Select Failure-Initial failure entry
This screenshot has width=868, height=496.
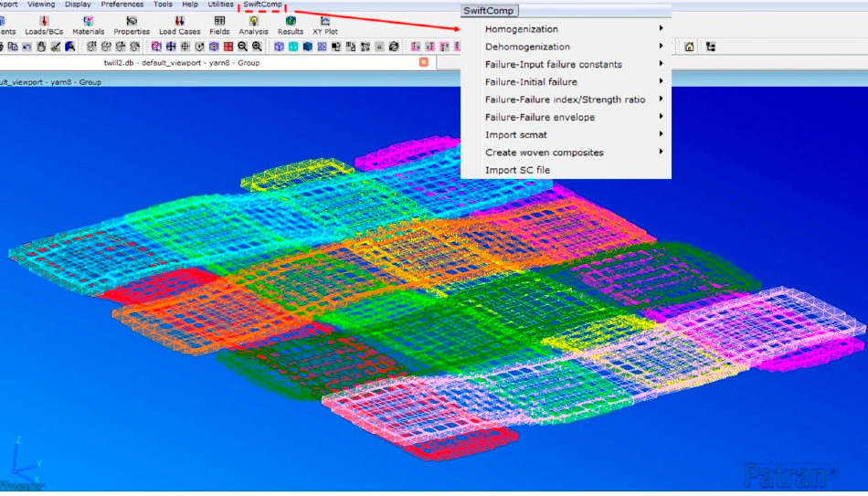pos(531,82)
